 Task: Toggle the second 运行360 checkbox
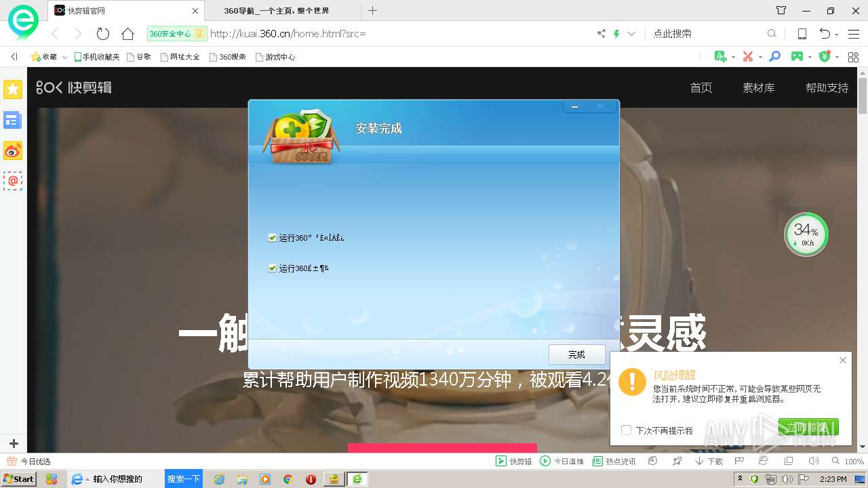coord(272,268)
